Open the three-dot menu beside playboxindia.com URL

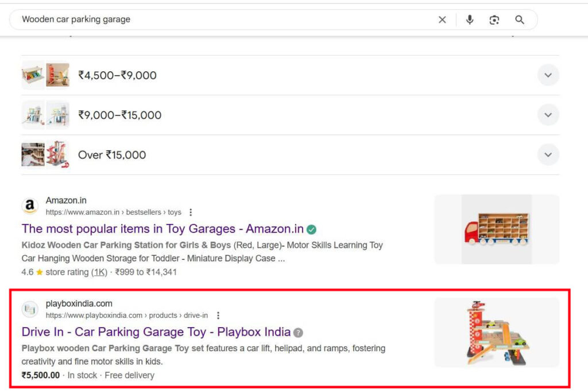click(x=218, y=316)
